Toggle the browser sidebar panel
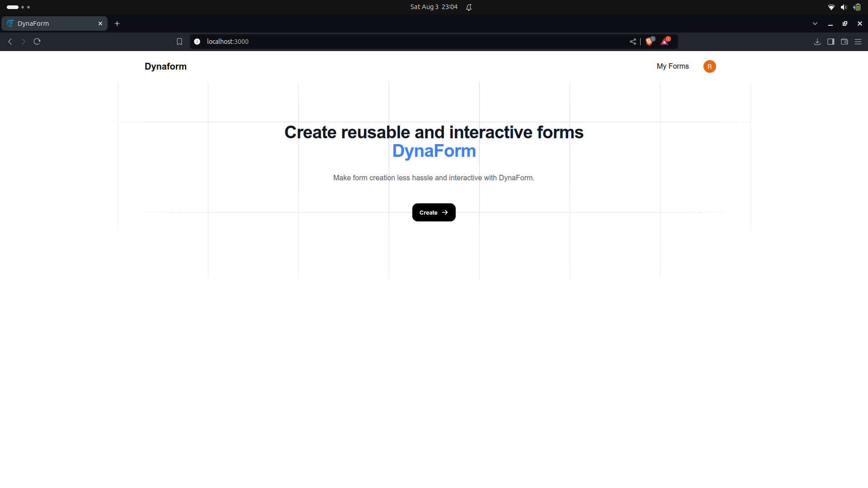This screenshot has height=488, width=868. 831,42
